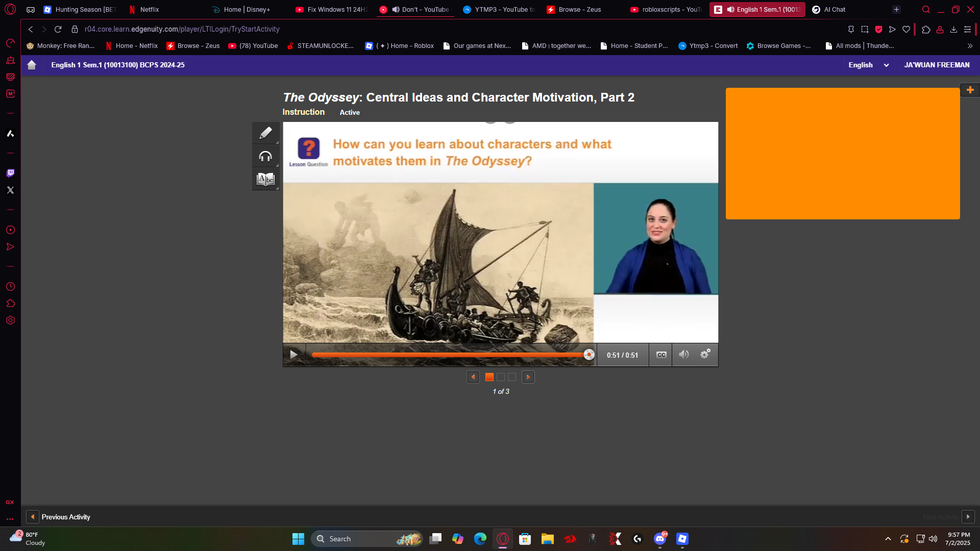This screenshot has width=980, height=551.
Task: Open Twitch in Opera sidebar
Action: pos(10,173)
